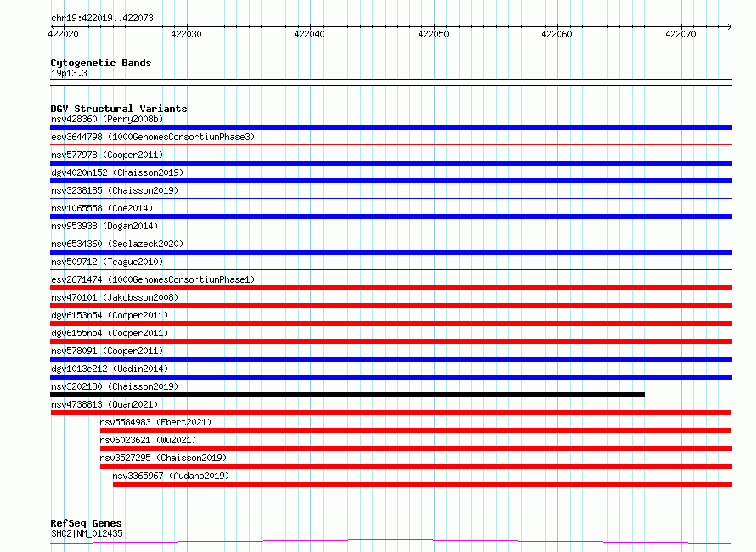Click the blue bar below nsv6534360
The height and width of the screenshot is (552, 756).
click(x=391, y=252)
